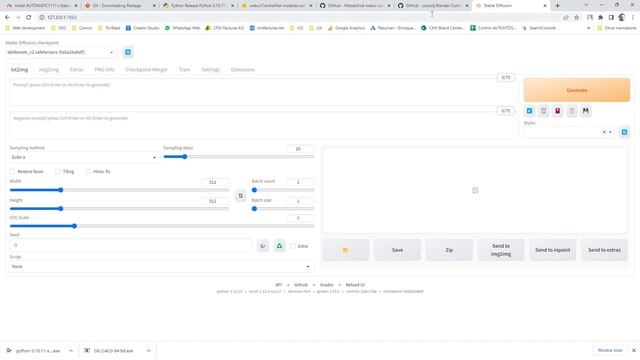This screenshot has height=360, width=640.
Task: Click the Save button under output
Action: click(x=397, y=250)
